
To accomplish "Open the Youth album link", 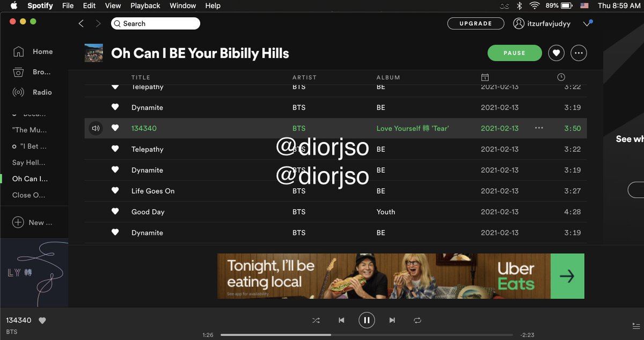I will tap(386, 212).
